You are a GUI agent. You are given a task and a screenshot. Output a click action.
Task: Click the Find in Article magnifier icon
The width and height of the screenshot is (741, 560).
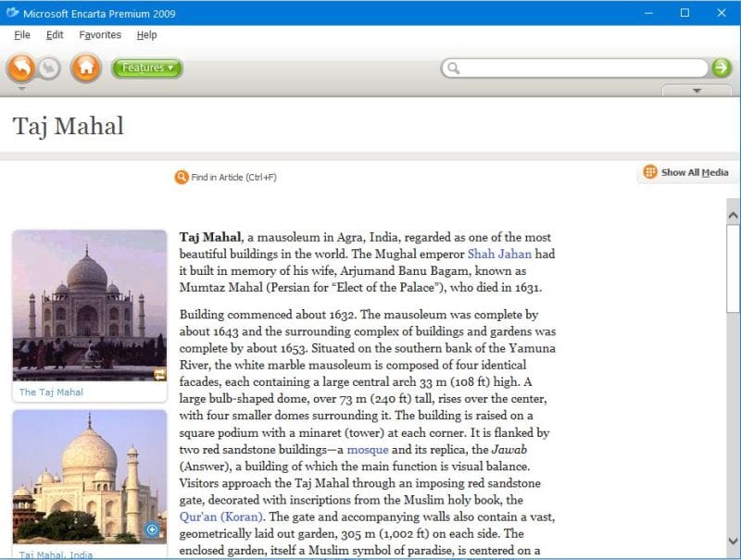(x=182, y=177)
